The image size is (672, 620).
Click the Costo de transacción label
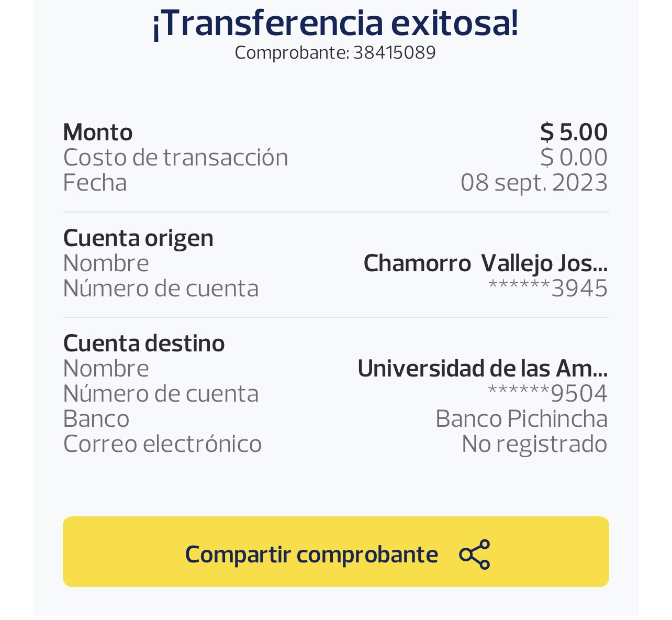coord(175,157)
